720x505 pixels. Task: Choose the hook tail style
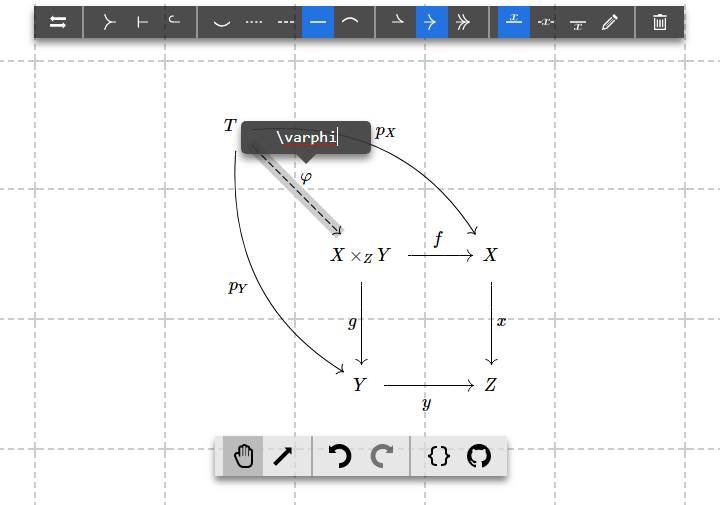pos(174,22)
